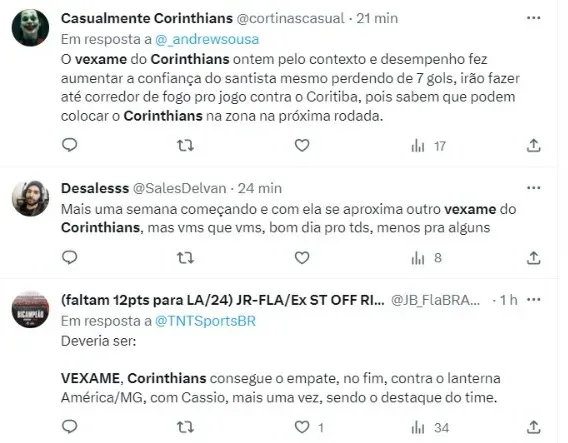
Task: Open more options for Casualmente Corinthians tweet
Action: click(534, 18)
